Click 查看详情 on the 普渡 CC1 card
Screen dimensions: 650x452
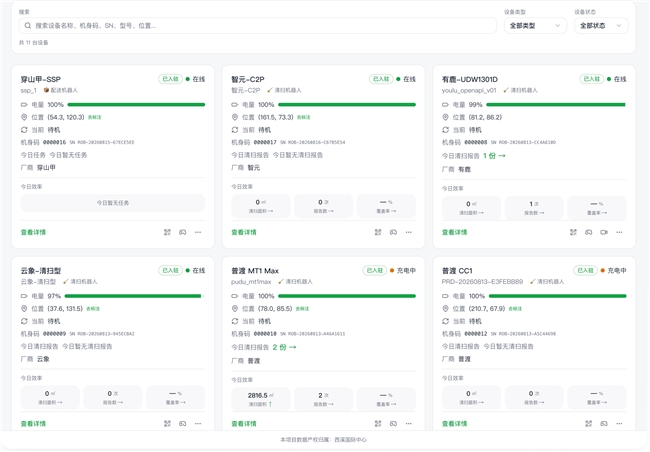click(454, 423)
